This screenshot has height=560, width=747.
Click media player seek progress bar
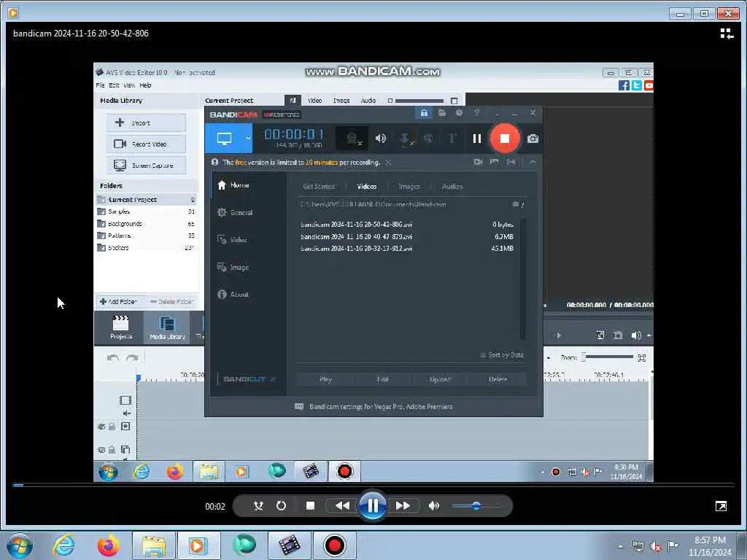tap(373, 485)
